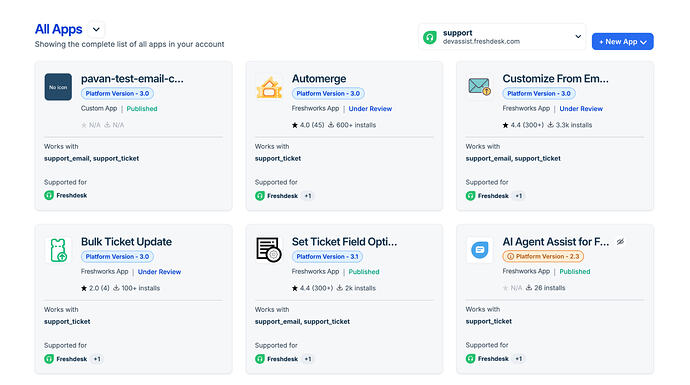Click the Automerge app icon
Screen dimensions: 690x385
point(269,87)
